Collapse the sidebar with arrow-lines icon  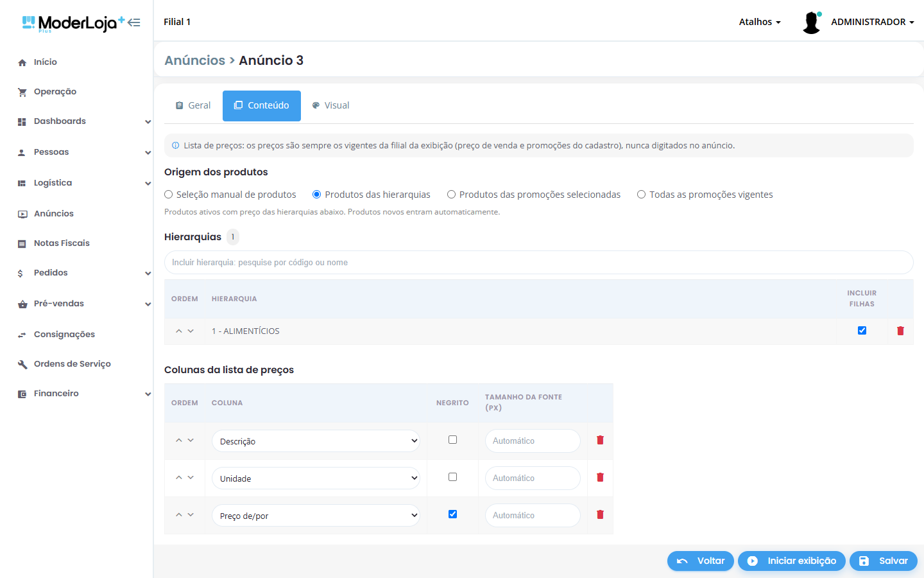coord(134,22)
